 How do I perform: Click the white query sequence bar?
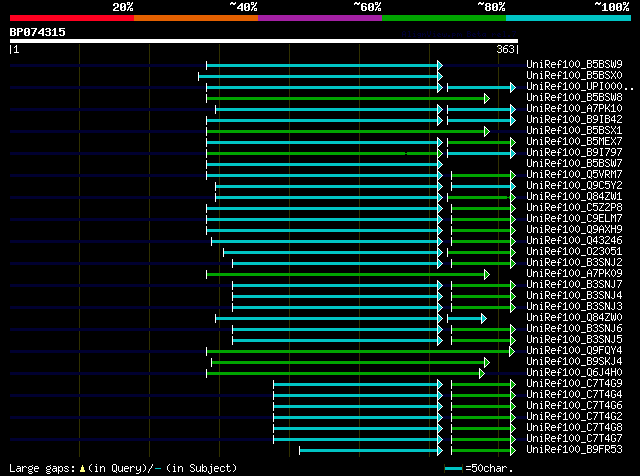point(264,41)
